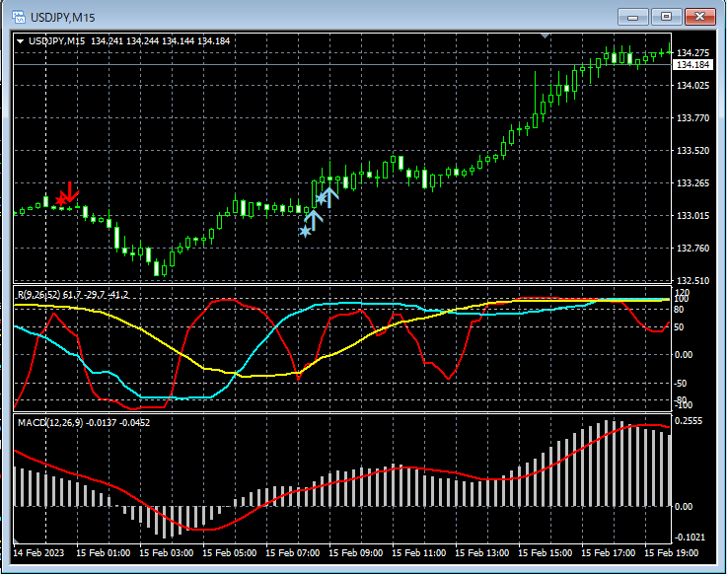Click the 15 Feb 11:00 time axis label
728x574 pixels.
(x=419, y=553)
